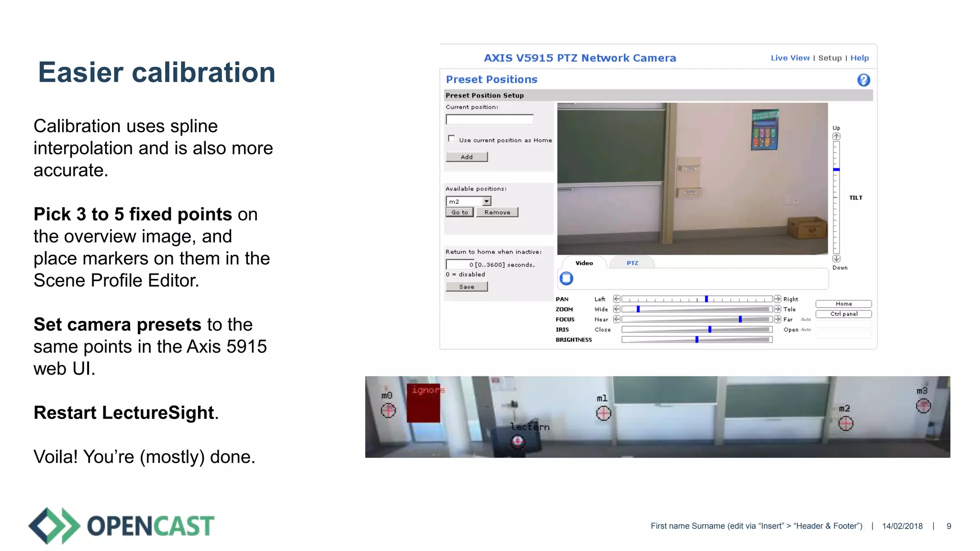980x551 pixels.
Task: Click the brightness slider track
Action: pos(697,340)
